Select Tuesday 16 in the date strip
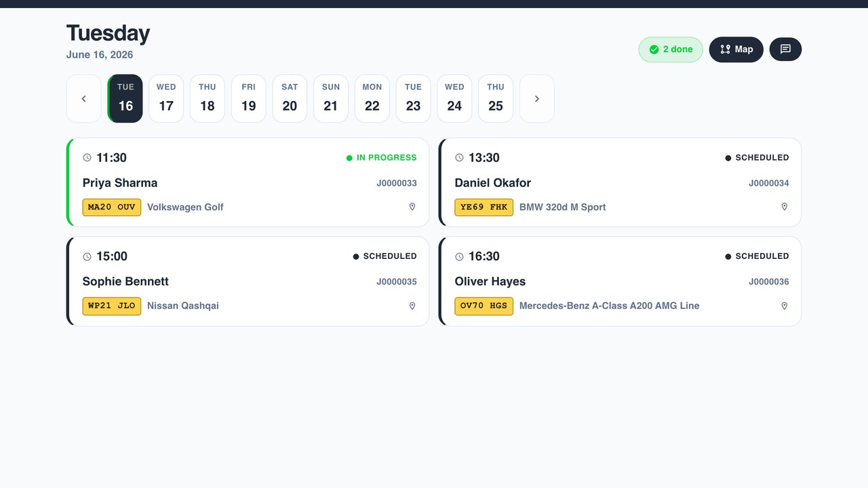Viewport: 868px width, 488px height. click(125, 98)
